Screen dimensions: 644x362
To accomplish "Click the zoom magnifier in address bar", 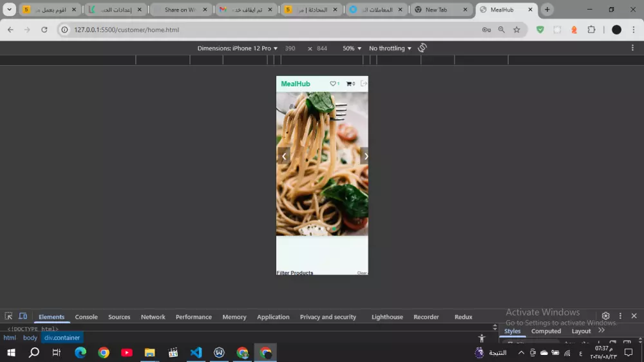I will tap(502, 30).
